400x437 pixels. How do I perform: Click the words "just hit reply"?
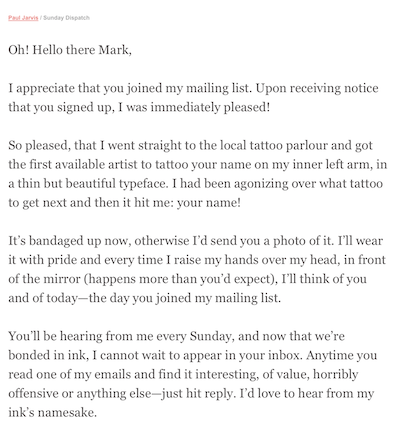point(197,394)
